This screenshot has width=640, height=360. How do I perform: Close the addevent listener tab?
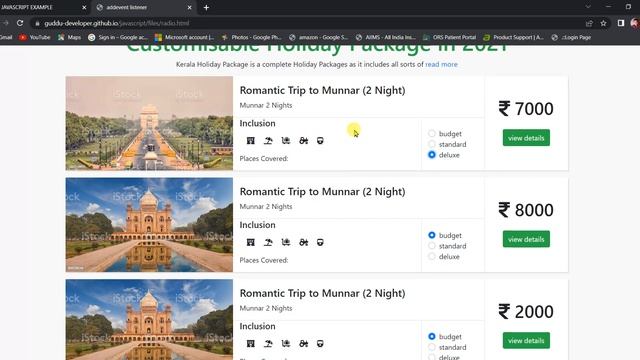189,7
